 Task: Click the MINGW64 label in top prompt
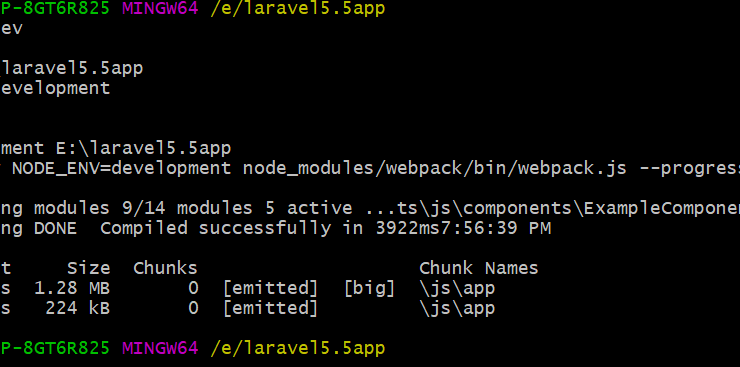click(x=160, y=8)
